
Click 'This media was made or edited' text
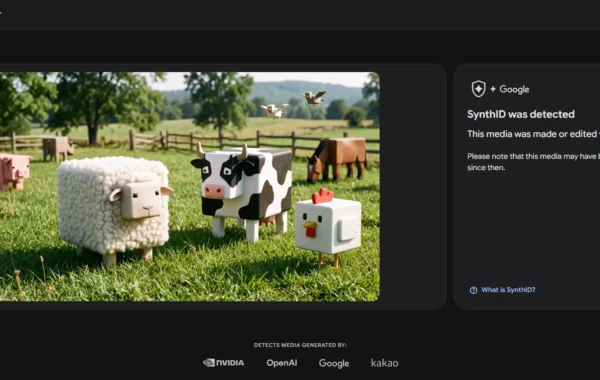[x=532, y=134]
